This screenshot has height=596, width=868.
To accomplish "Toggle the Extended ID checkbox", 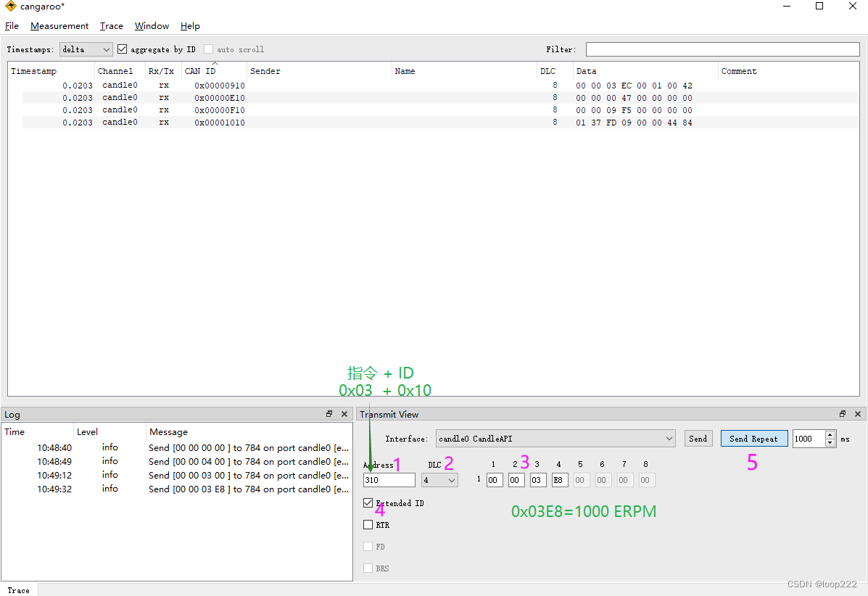I will [x=368, y=503].
